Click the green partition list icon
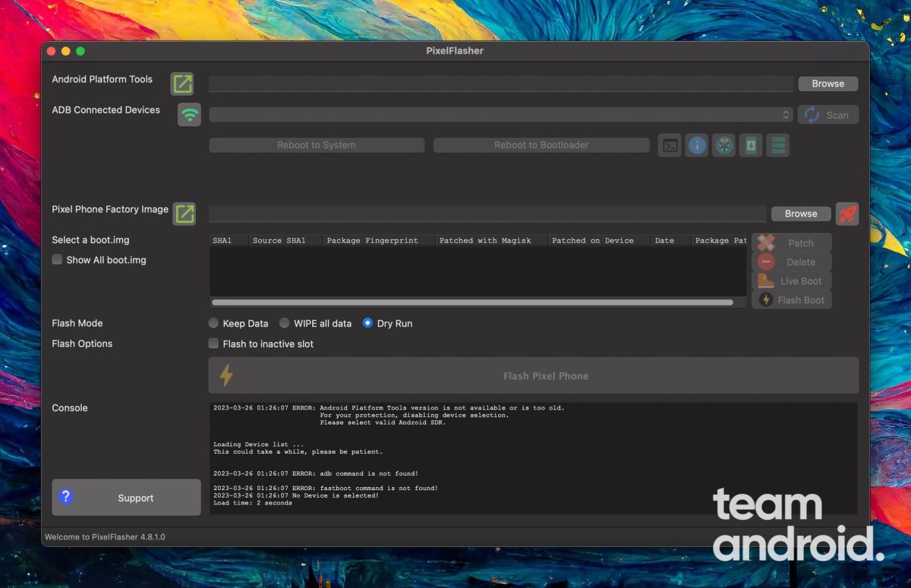Viewport: 911px width, 588px height. click(x=778, y=146)
